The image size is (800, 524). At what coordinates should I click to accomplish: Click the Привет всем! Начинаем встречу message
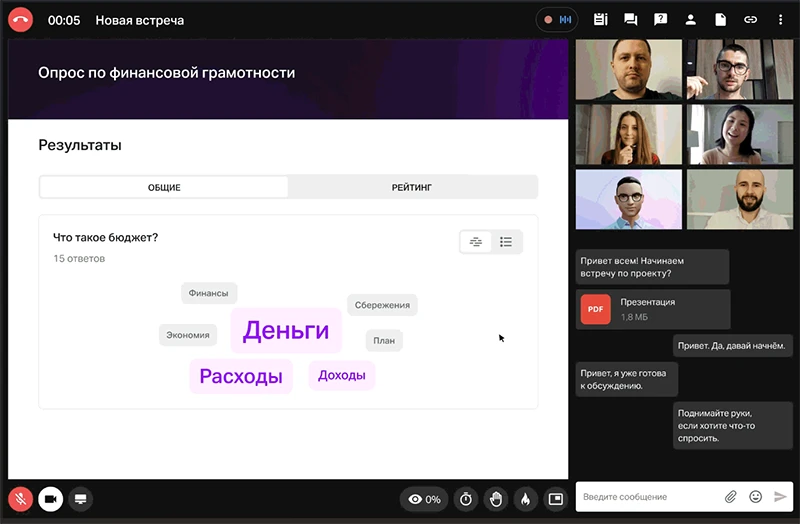(653, 267)
